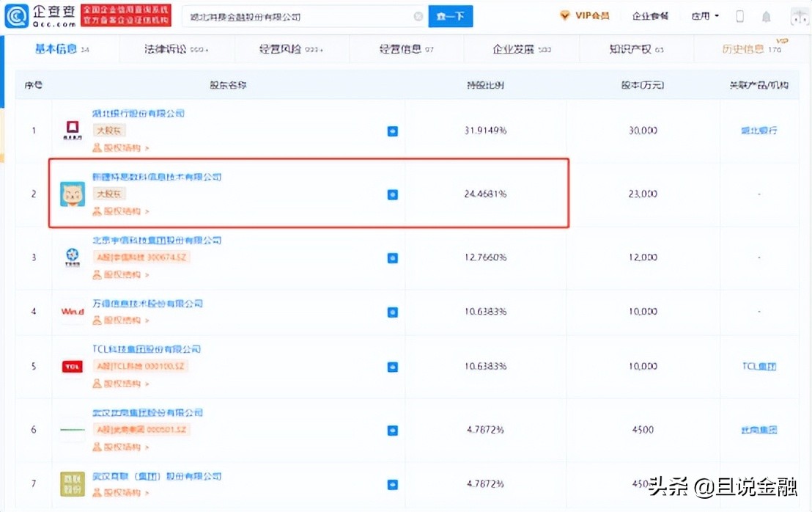Click the VIP会员 crown icon

point(564,15)
